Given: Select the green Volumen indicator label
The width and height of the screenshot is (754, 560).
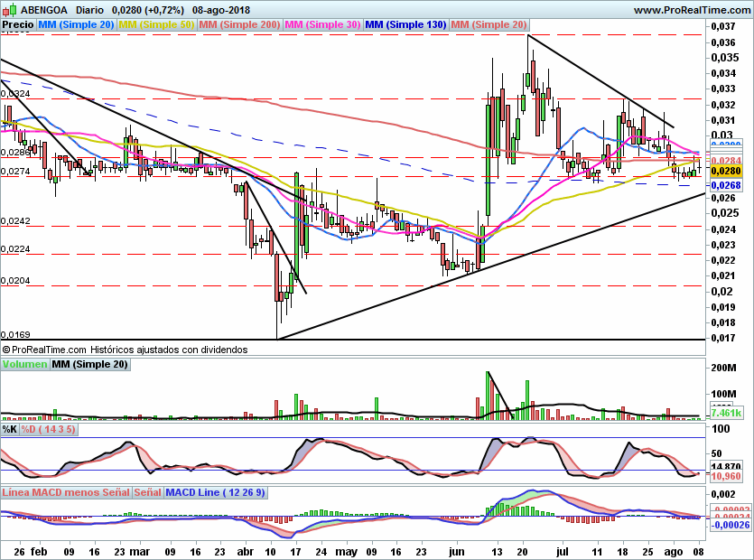Looking at the screenshot, I should [x=25, y=364].
